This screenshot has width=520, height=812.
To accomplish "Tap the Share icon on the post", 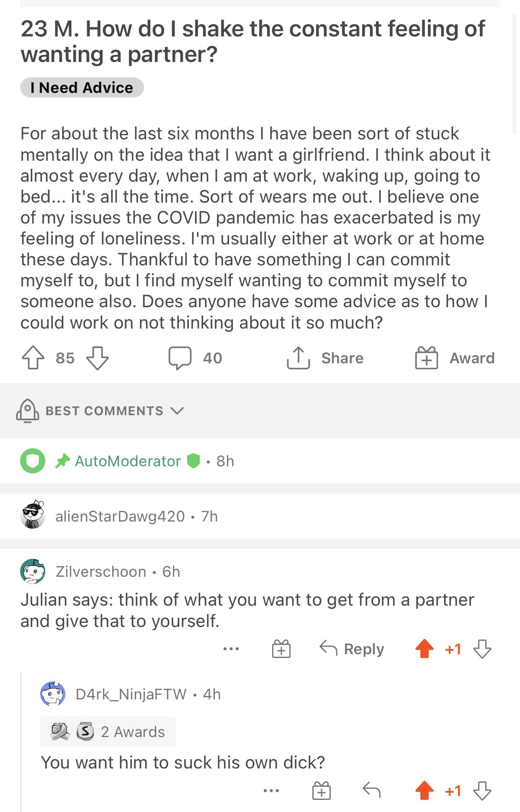I will [x=298, y=358].
